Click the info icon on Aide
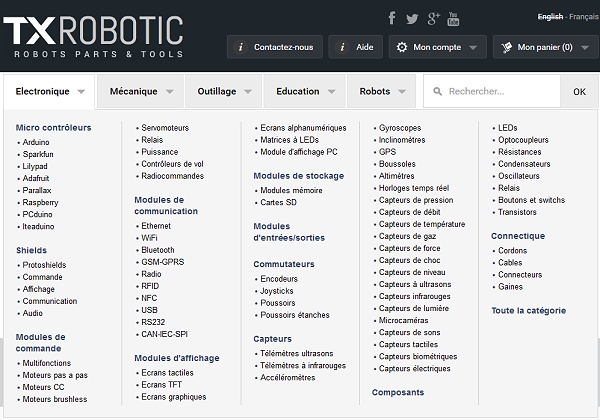Screen dimensions: 600x420 (342, 47)
